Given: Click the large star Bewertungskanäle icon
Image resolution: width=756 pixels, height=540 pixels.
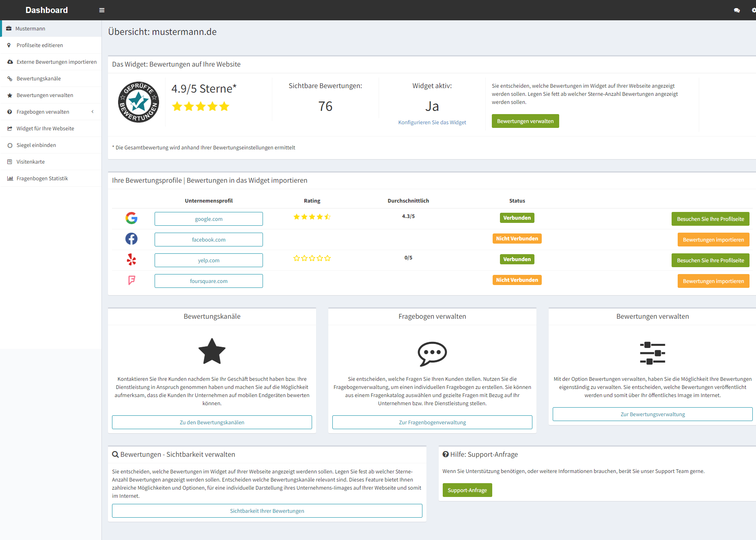Looking at the screenshot, I should pyautogui.click(x=212, y=352).
